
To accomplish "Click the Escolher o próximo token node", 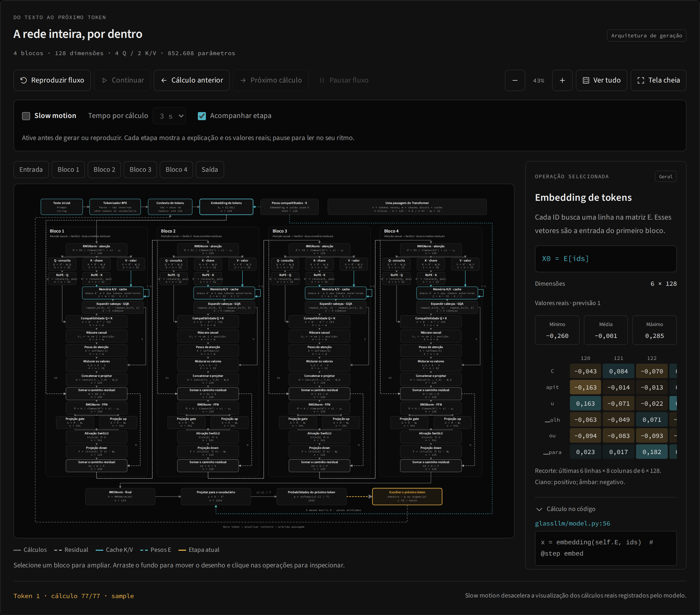I will pyautogui.click(x=407, y=496).
